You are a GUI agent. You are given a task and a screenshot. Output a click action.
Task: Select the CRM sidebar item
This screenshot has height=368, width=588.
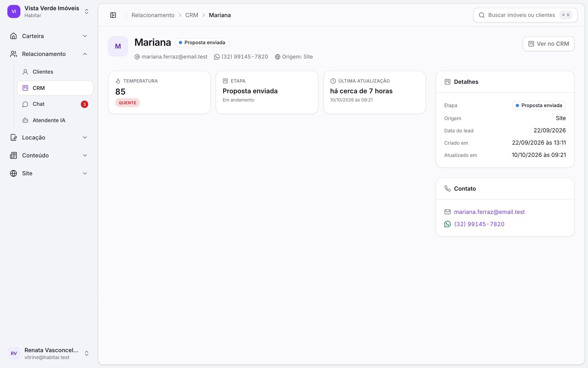(x=55, y=88)
